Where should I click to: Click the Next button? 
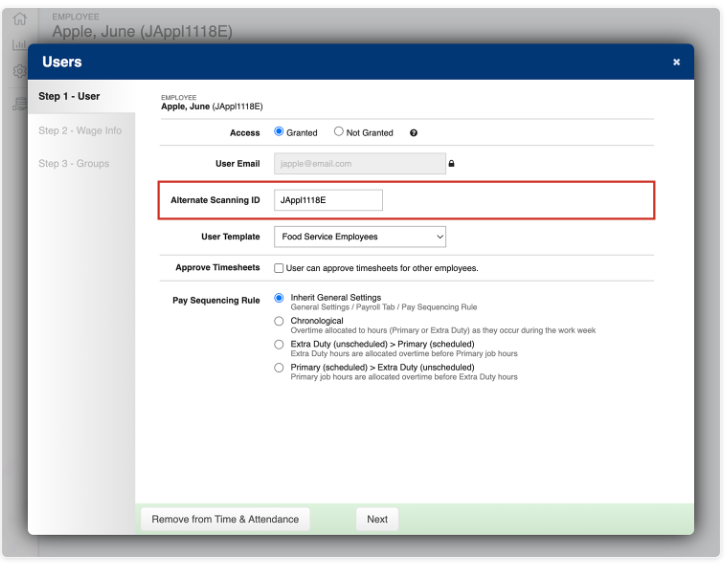[377, 519]
